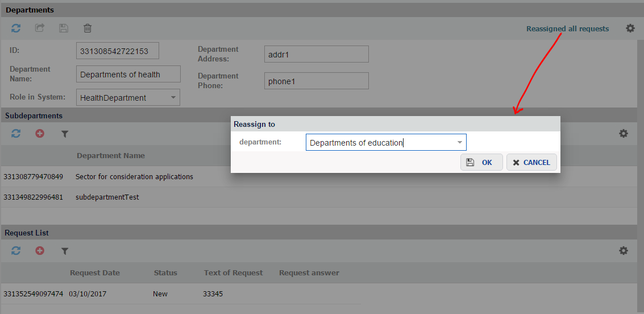Screen dimensions: 644x314
Task: Open the Subdepartments settings gear
Action: (624, 134)
